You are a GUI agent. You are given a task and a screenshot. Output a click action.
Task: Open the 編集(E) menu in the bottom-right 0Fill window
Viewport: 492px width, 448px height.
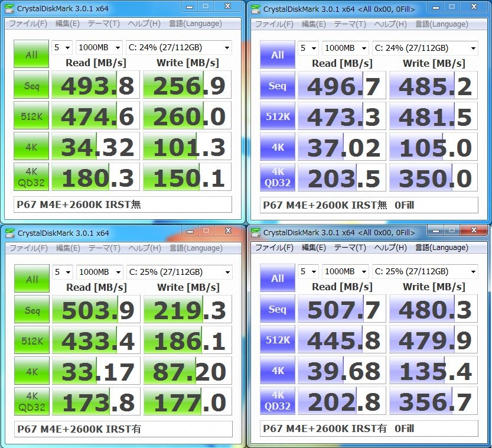[314, 248]
